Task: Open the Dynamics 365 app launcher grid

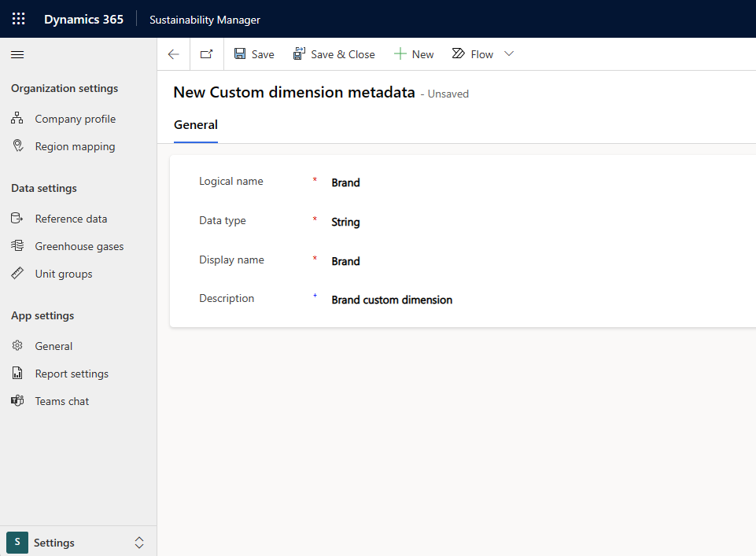Action: (x=18, y=19)
